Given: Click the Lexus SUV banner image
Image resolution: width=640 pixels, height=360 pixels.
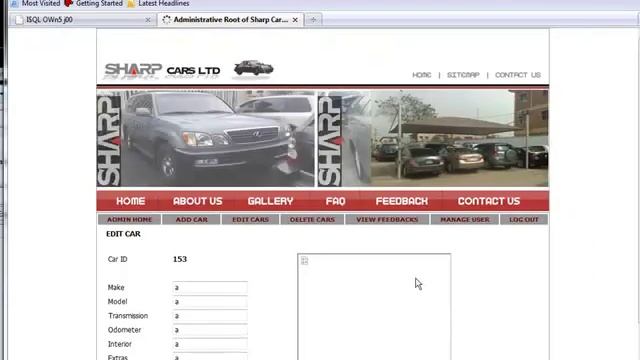Looking at the screenshot, I should point(206,139).
